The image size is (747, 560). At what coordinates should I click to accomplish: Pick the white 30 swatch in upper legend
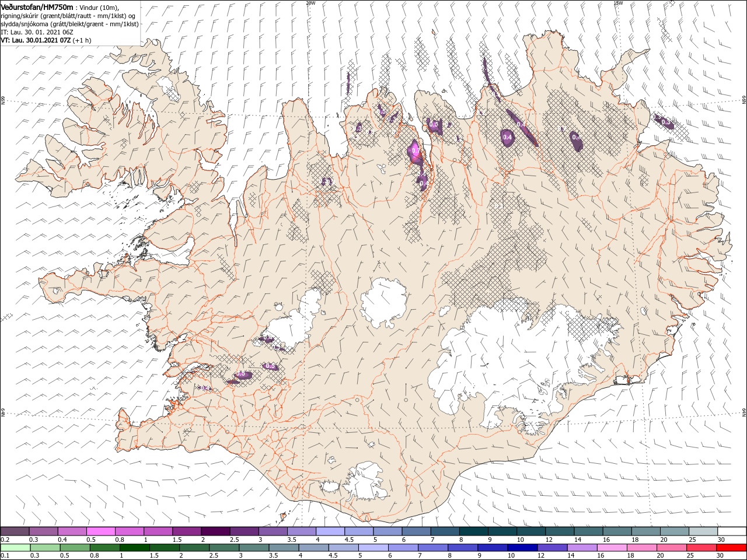point(732,531)
